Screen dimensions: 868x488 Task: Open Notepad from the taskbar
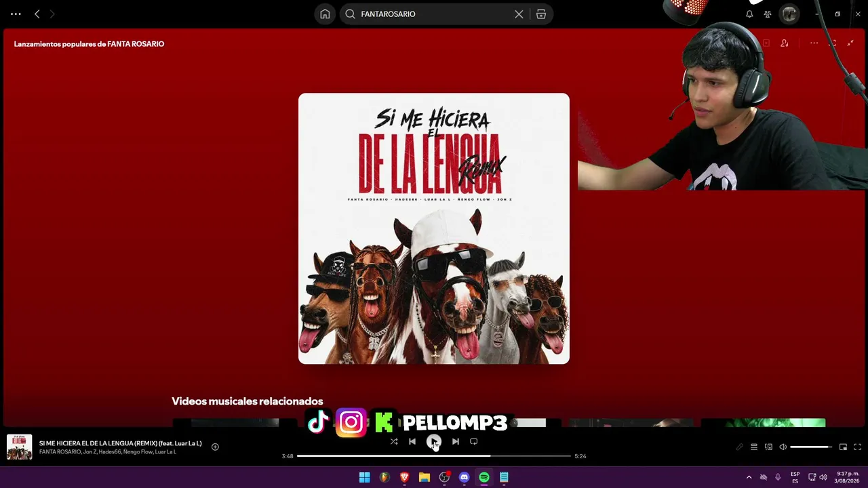pos(504,477)
